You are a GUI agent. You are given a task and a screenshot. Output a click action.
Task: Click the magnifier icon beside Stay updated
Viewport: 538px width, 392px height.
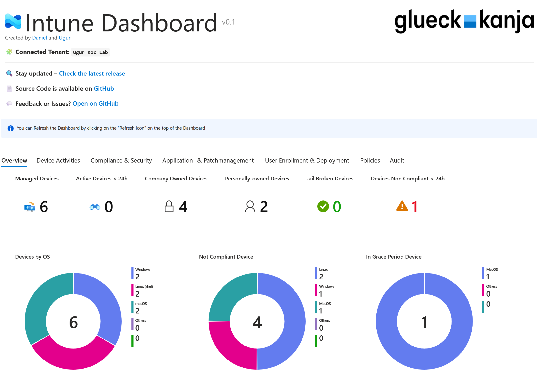click(x=9, y=73)
